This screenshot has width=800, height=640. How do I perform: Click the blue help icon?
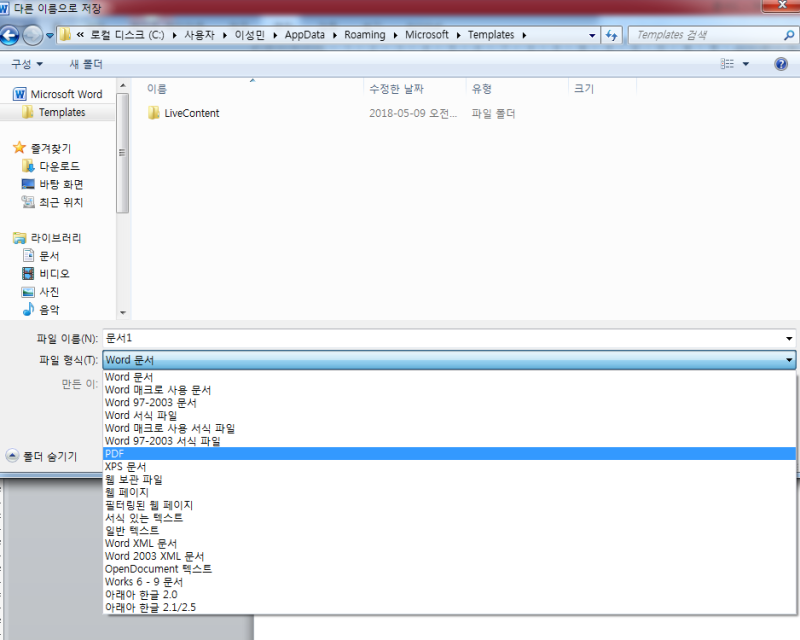tap(781, 64)
